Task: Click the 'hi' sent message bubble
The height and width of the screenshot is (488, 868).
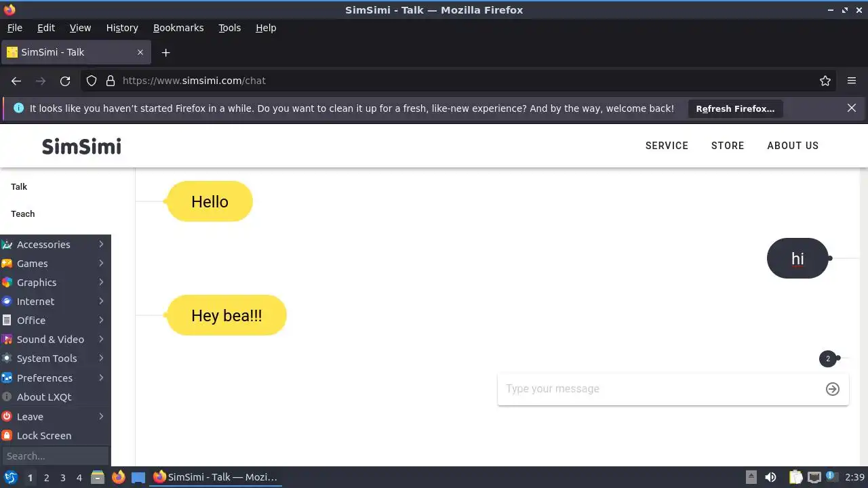Action: tap(797, 258)
